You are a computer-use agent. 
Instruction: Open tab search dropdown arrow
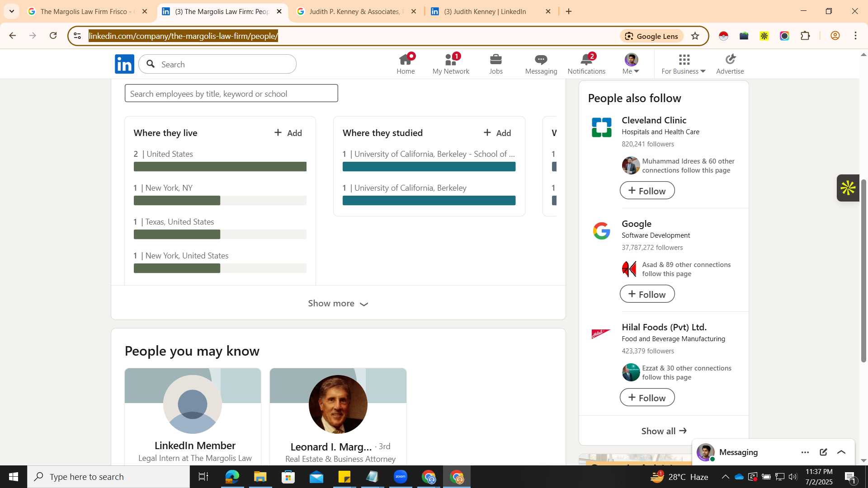point(12,11)
